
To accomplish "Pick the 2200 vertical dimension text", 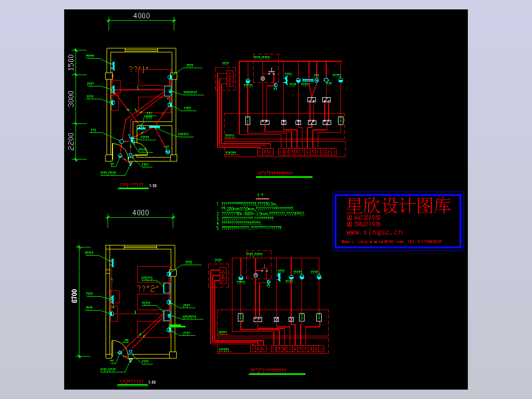I will tap(71, 142).
